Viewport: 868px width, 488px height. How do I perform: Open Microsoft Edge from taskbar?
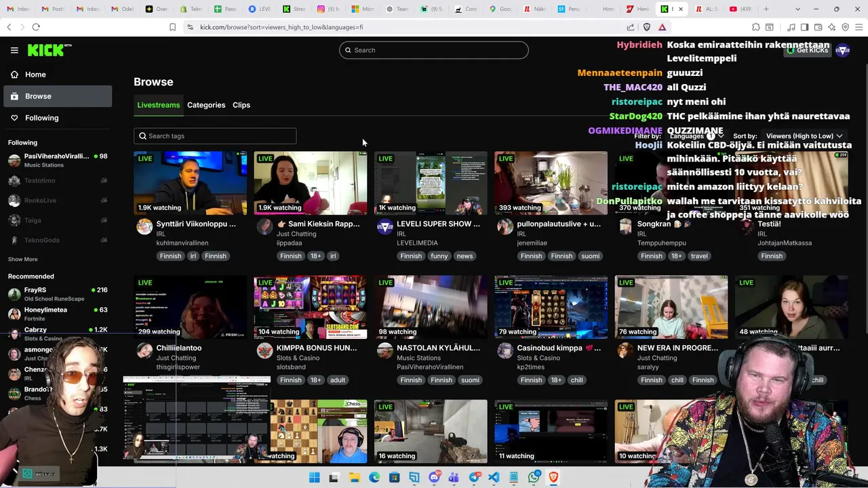[374, 478]
